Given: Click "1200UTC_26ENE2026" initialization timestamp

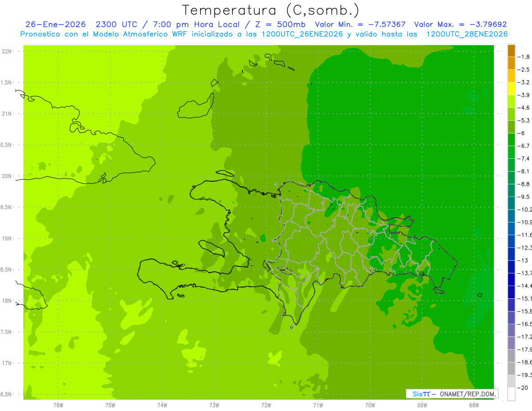Looking at the screenshot, I should [302, 34].
